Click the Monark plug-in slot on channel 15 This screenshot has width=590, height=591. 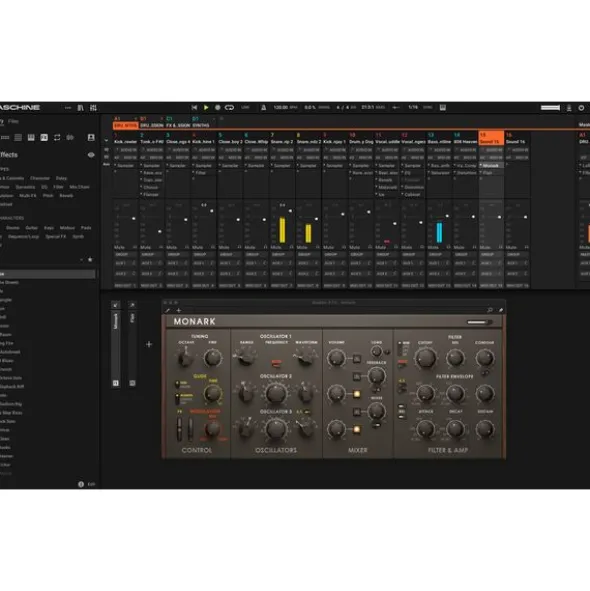[491, 165]
